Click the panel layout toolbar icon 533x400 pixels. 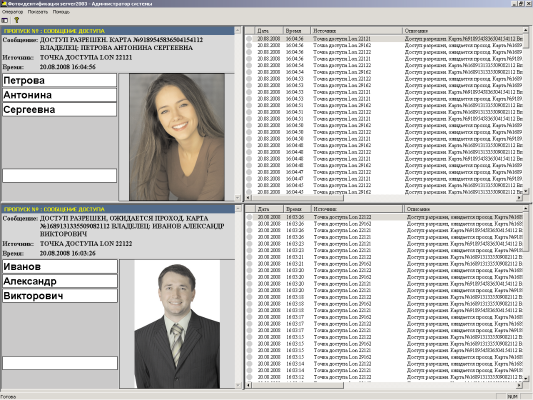coord(5,20)
